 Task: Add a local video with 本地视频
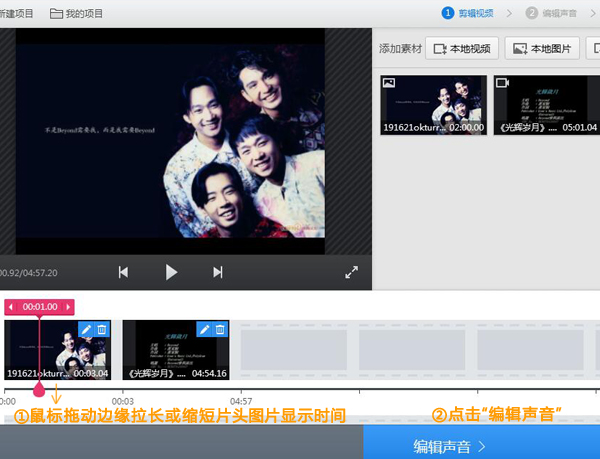pos(462,49)
